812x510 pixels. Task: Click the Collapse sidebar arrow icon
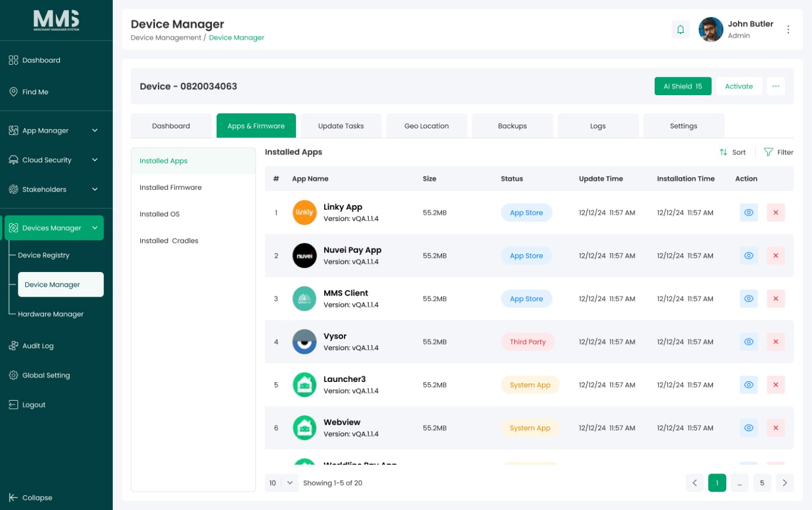click(14, 497)
